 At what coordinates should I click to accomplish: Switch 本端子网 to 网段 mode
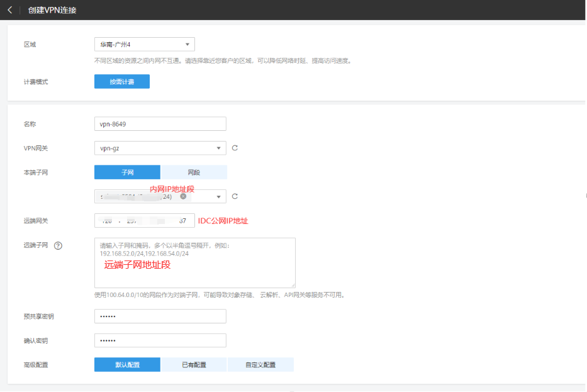coord(194,172)
